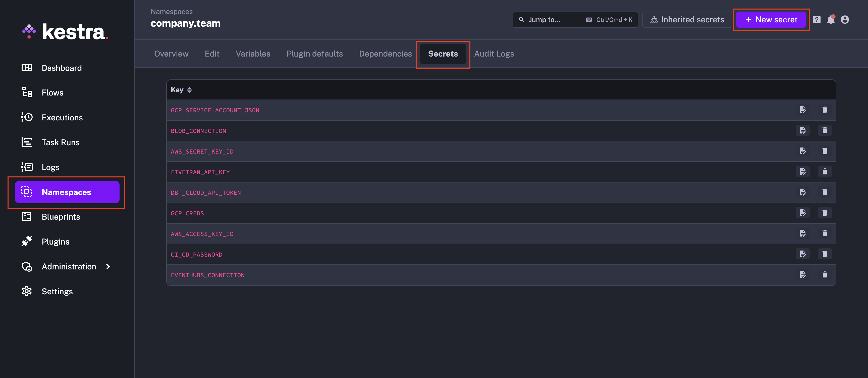Open the help question mark icon
The height and width of the screenshot is (378, 868).
tap(817, 20)
